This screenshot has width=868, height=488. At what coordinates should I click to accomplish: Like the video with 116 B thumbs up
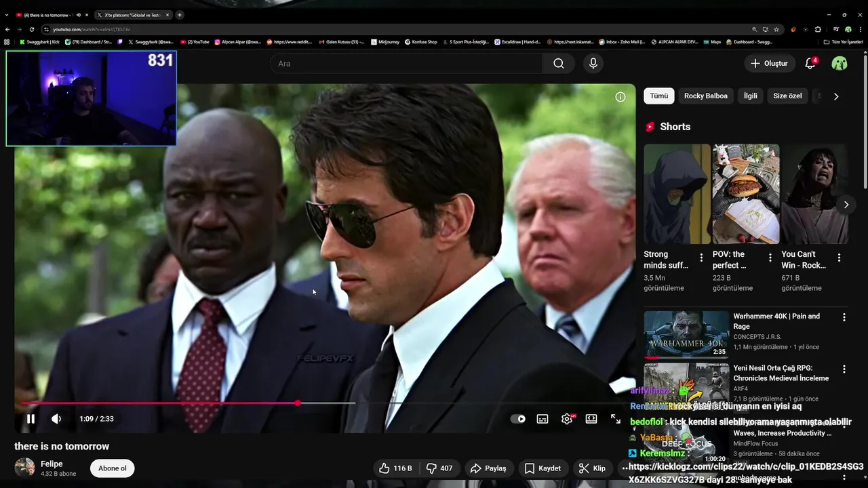click(395, 468)
